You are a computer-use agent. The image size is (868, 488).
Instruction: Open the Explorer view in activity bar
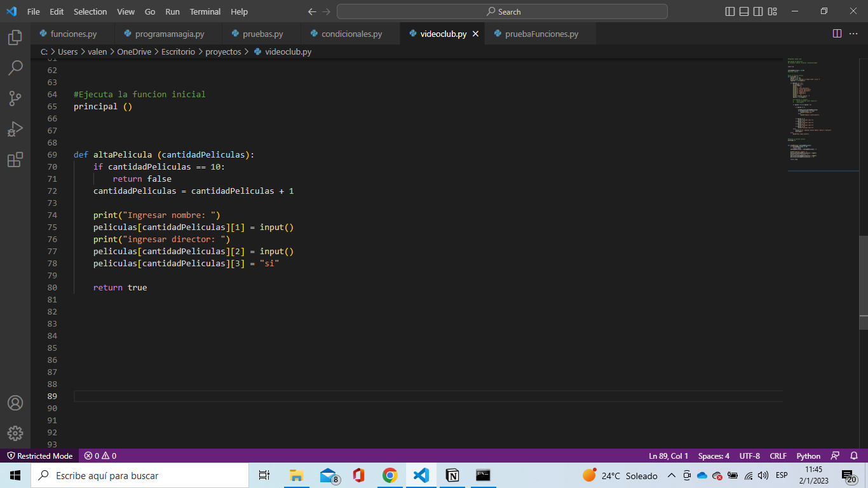click(x=15, y=37)
